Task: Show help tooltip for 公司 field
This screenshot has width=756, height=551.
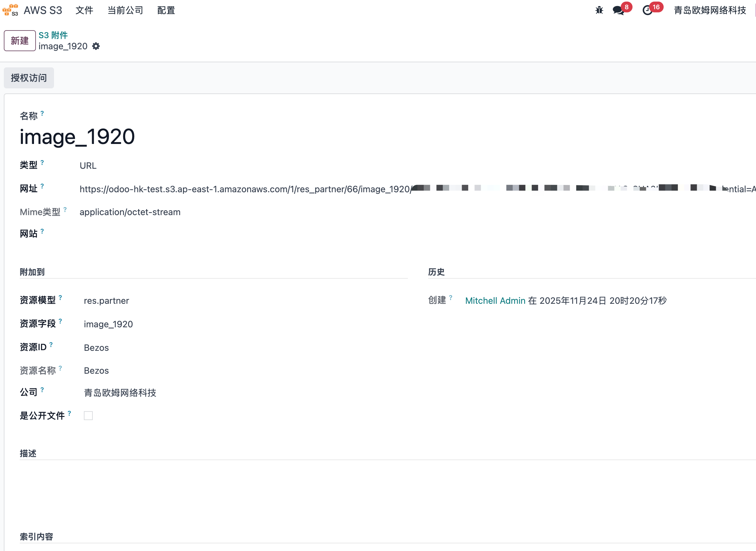Action: [42, 390]
